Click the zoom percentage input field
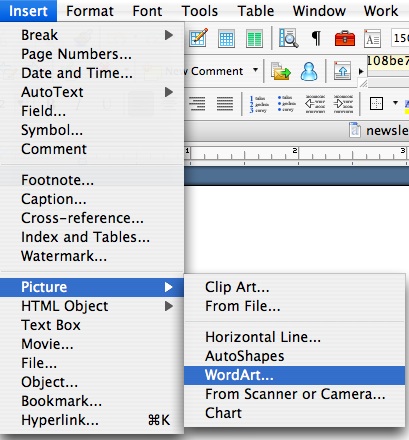 [400, 38]
